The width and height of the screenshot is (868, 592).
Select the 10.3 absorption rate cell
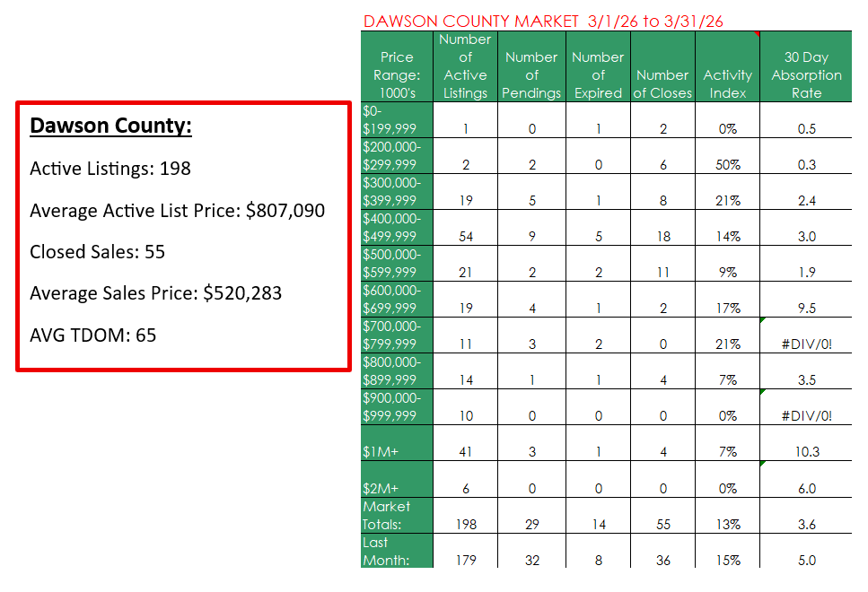click(806, 452)
